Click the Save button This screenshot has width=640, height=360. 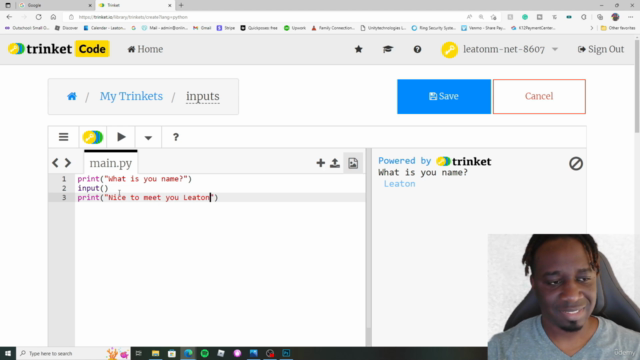coord(444,96)
